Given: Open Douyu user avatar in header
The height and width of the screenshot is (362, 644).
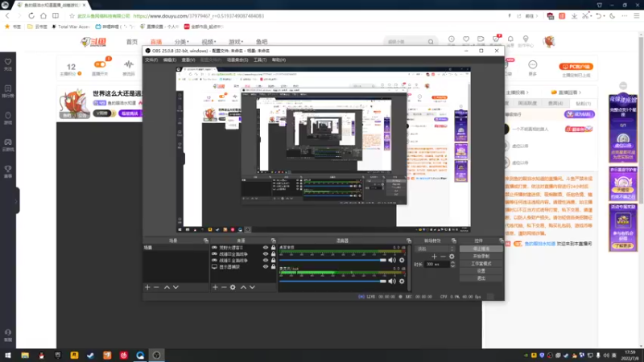Looking at the screenshot, I should click(x=549, y=41).
